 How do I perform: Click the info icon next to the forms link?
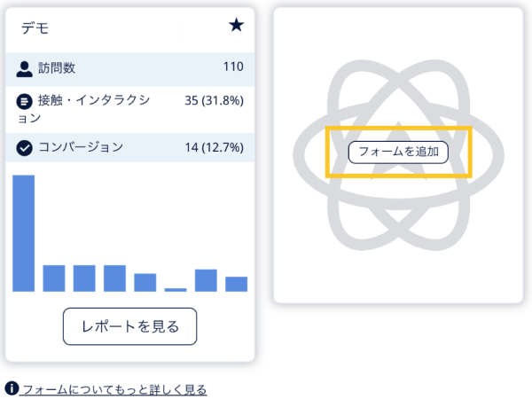coord(12,388)
